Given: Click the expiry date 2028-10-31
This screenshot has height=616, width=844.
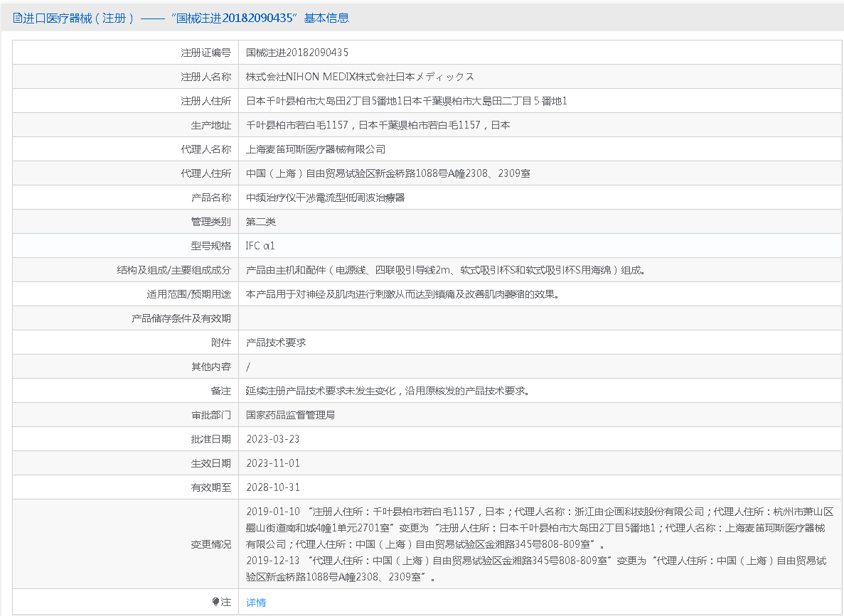Looking at the screenshot, I should (273, 487).
